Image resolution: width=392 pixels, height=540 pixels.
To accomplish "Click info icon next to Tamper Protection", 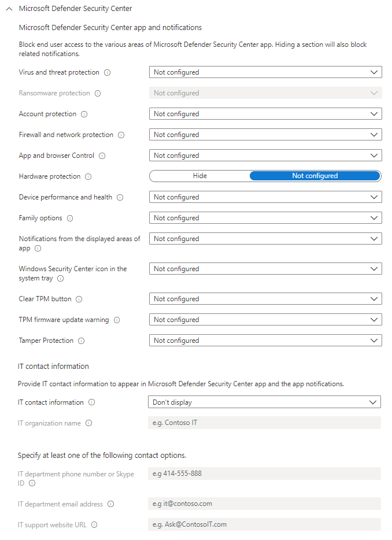I will pyautogui.click(x=82, y=341).
